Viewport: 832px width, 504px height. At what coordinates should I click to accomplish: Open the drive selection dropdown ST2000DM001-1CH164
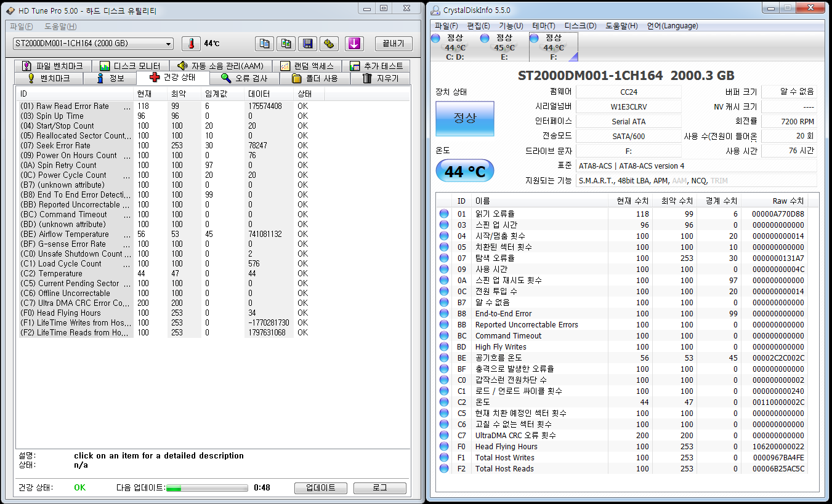click(x=93, y=44)
